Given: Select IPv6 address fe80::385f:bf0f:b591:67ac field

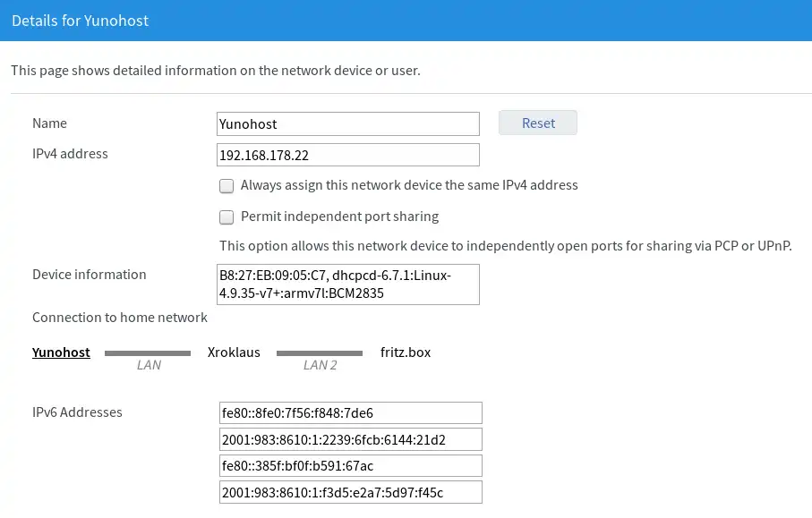Looking at the screenshot, I should 351,466.
